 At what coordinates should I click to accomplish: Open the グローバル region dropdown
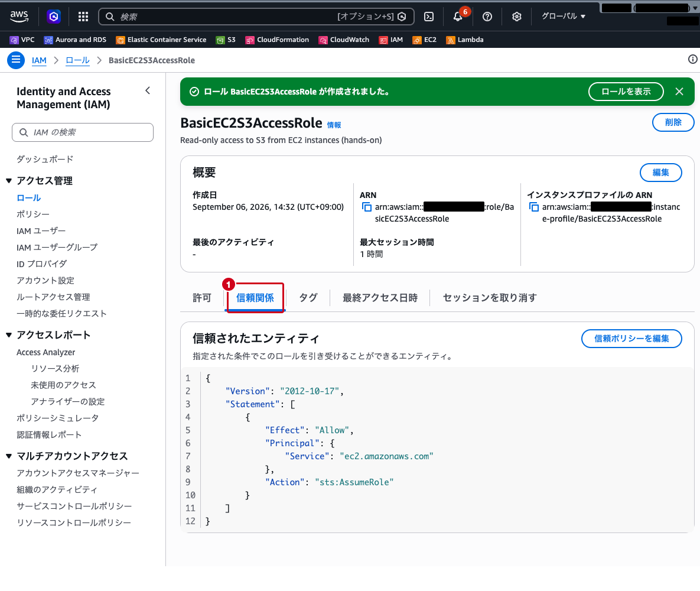(564, 16)
